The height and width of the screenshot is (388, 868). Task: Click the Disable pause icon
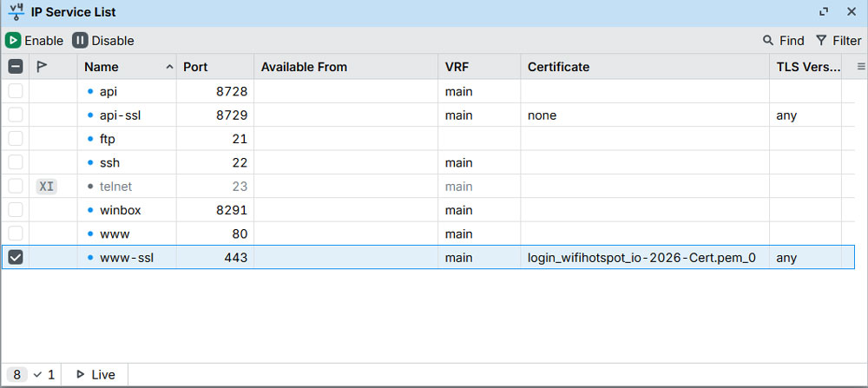[x=80, y=40]
